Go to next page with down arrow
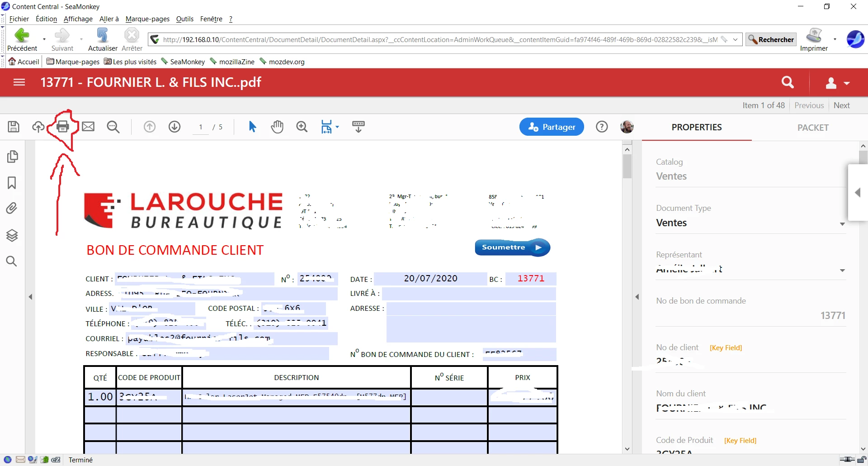Viewport: 868px width, 466px height. 175,127
